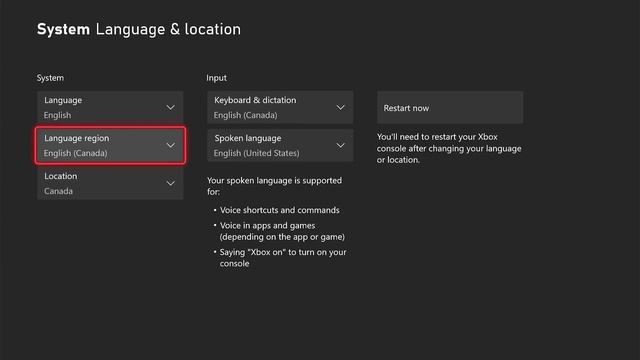Image resolution: width=640 pixels, height=360 pixels.
Task: Select the Input section label
Action: point(216,78)
